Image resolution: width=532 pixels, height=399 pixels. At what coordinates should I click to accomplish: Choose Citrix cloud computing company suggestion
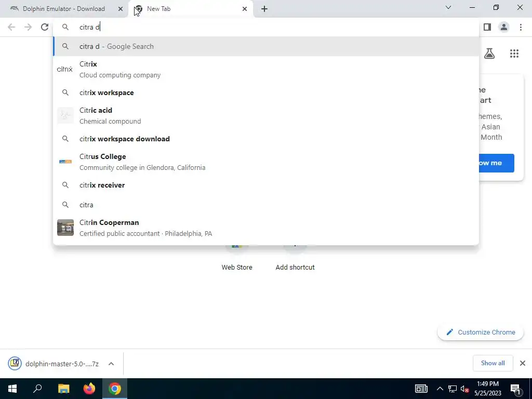266,70
